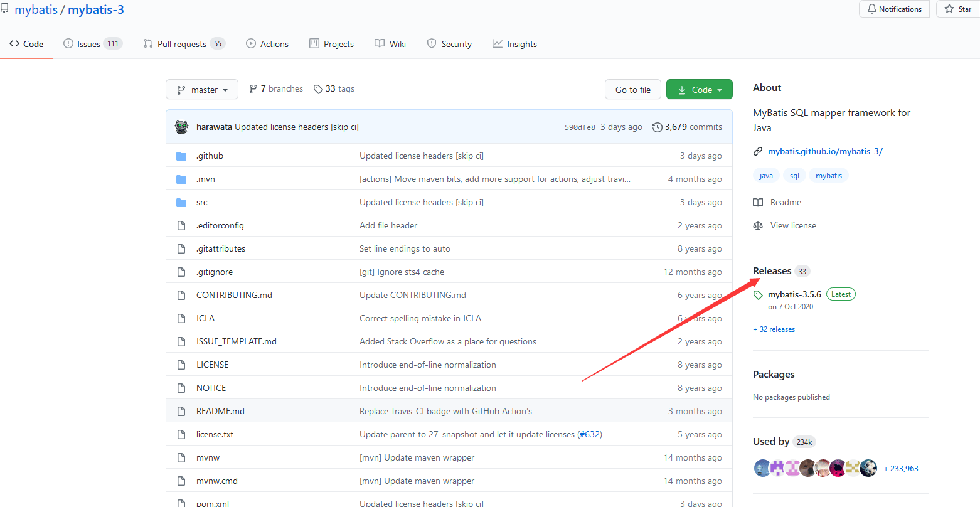The width and height of the screenshot is (980, 507).
Task: Open the 'Replace Travis-CI badge' commit message
Action: point(445,412)
